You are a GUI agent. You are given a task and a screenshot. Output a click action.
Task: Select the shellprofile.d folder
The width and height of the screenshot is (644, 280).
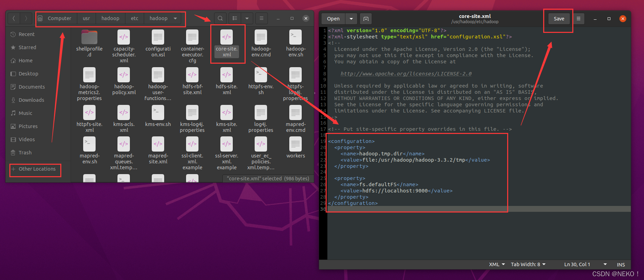click(x=89, y=44)
